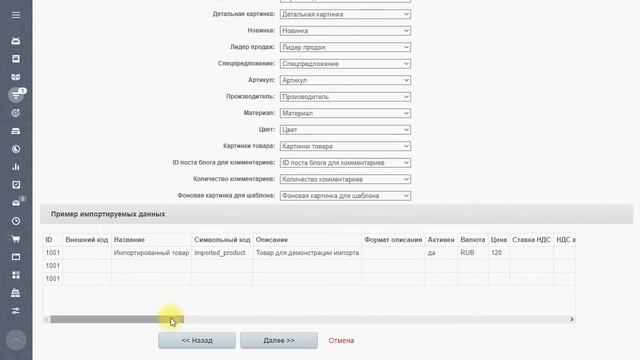Viewport: 640px width, 360px height.
Task: Click the Пример импортируемых данных section header
Action: 336,214
